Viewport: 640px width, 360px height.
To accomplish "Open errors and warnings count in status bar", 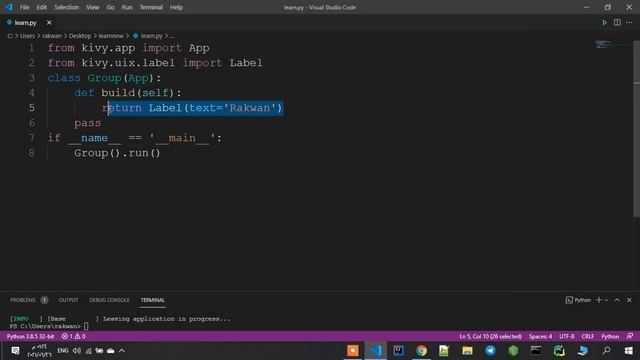I will click(x=73, y=336).
